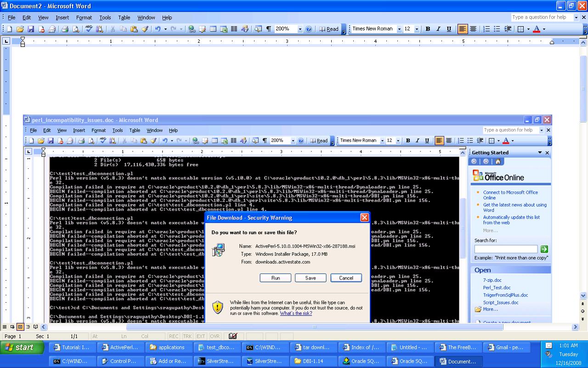The width and height of the screenshot is (588, 368).
Task: Open the Insert menu in Document2
Action: 62,17
